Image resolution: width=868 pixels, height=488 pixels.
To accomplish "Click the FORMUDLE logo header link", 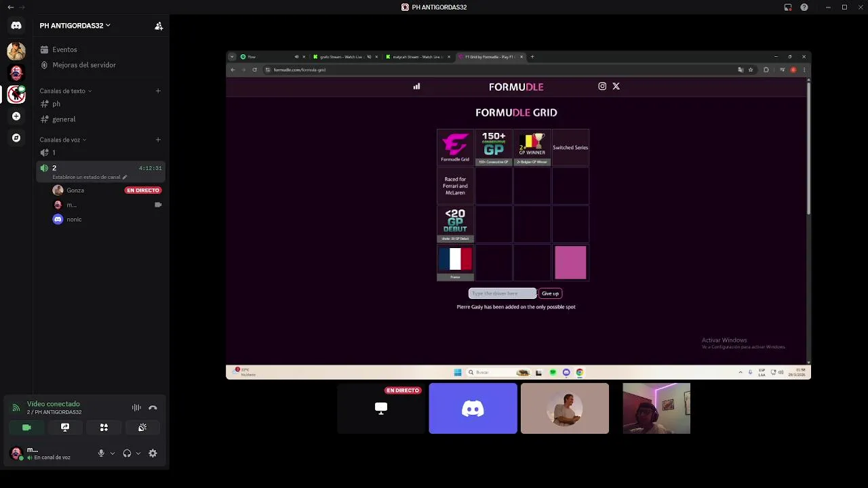I will click(x=516, y=87).
